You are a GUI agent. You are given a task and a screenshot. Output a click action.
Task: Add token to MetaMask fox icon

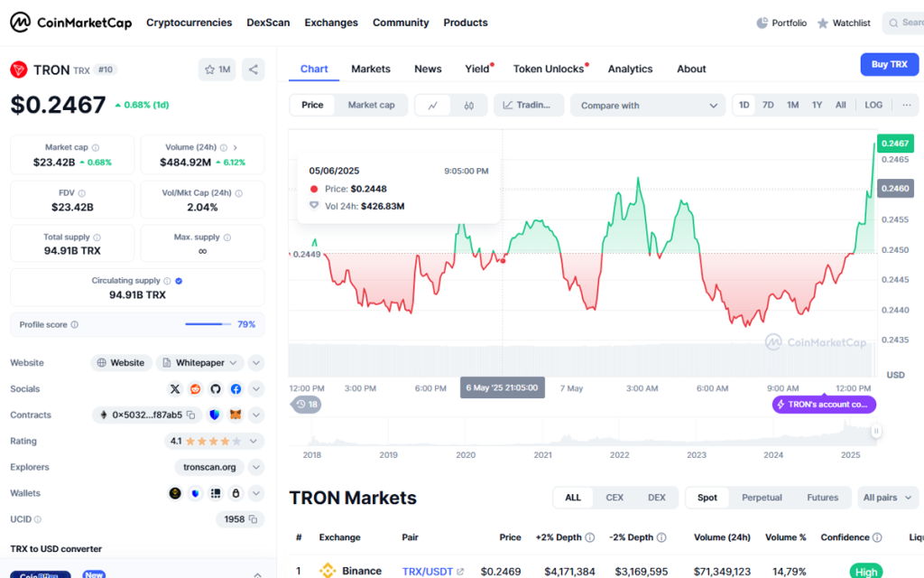[236, 415]
